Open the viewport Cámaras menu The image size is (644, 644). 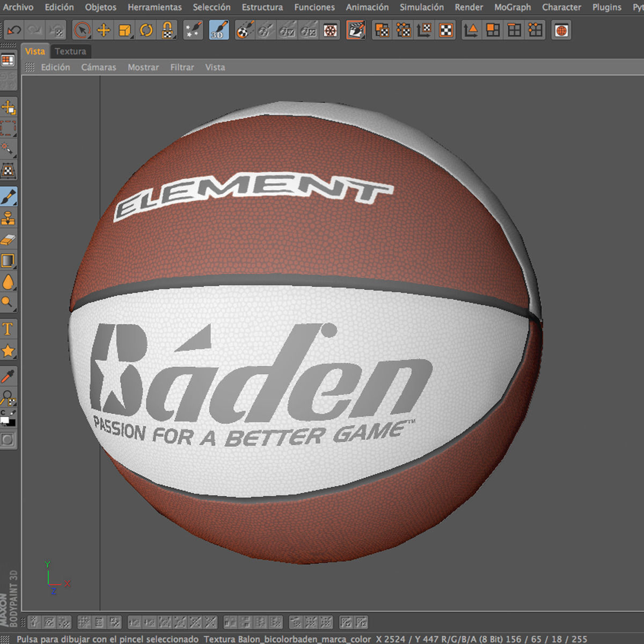coord(99,67)
